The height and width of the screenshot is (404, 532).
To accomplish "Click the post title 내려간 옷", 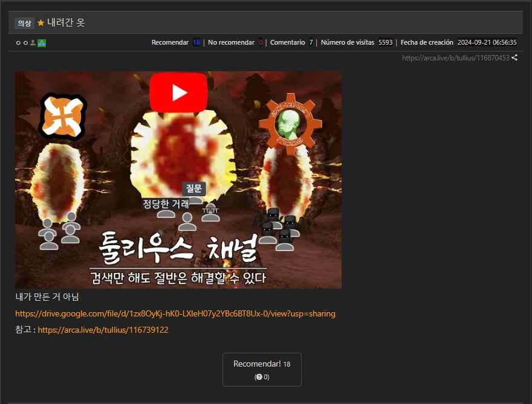I will click(66, 23).
